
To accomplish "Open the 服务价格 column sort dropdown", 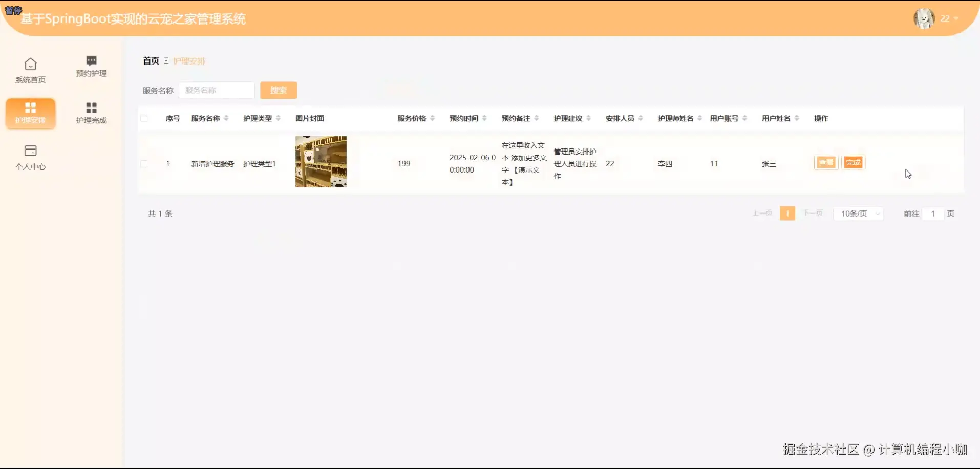I will pos(433,118).
